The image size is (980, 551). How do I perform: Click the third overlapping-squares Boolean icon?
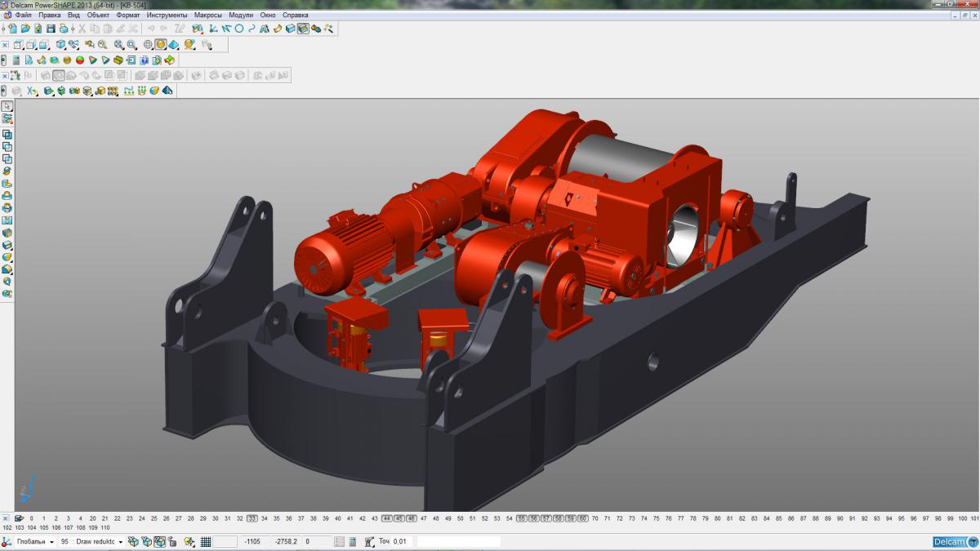[x=7, y=159]
